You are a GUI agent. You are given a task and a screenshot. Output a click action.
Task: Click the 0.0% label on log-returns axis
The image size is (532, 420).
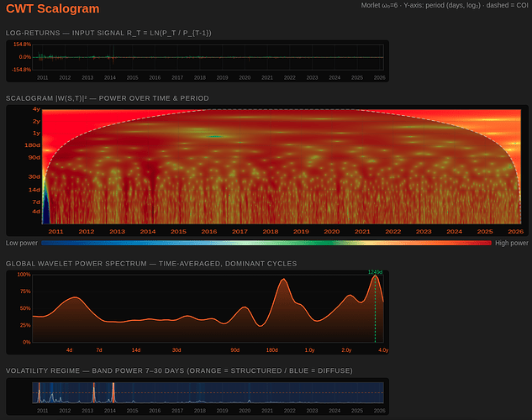[25, 57]
